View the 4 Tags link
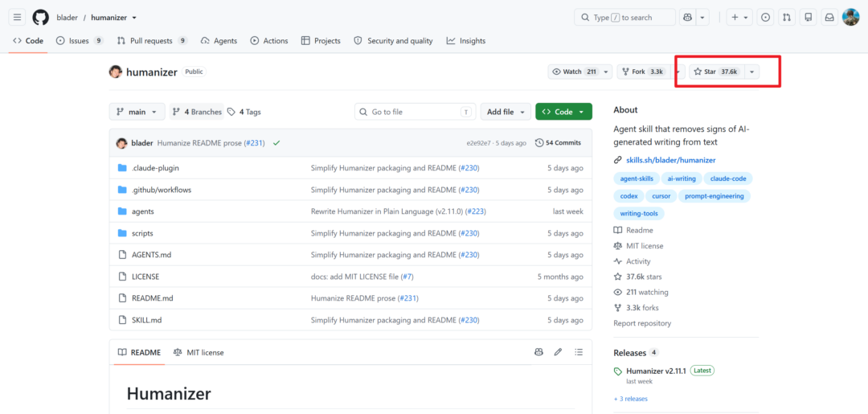 [244, 112]
